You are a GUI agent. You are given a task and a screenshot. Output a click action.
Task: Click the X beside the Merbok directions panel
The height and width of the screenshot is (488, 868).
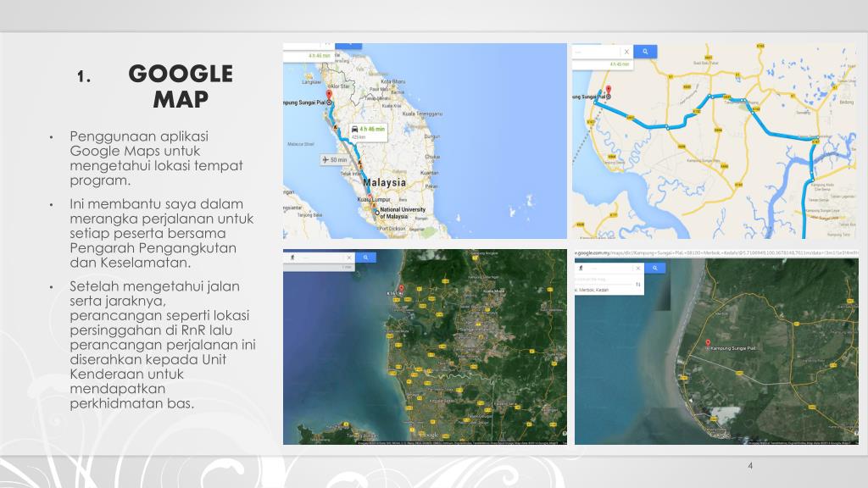[x=637, y=268]
